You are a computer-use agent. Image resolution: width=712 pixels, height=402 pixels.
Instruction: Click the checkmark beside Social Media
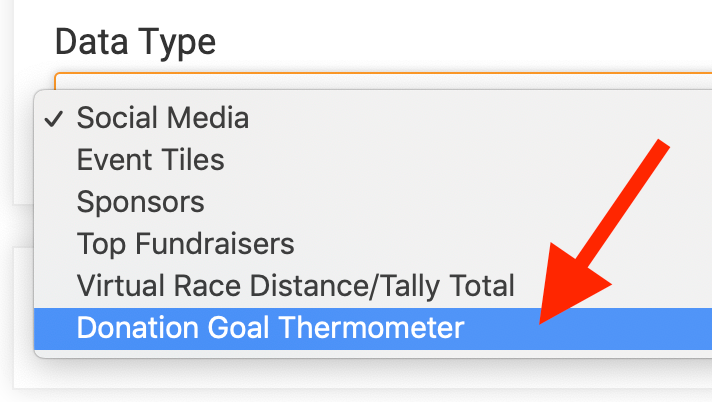[54, 118]
